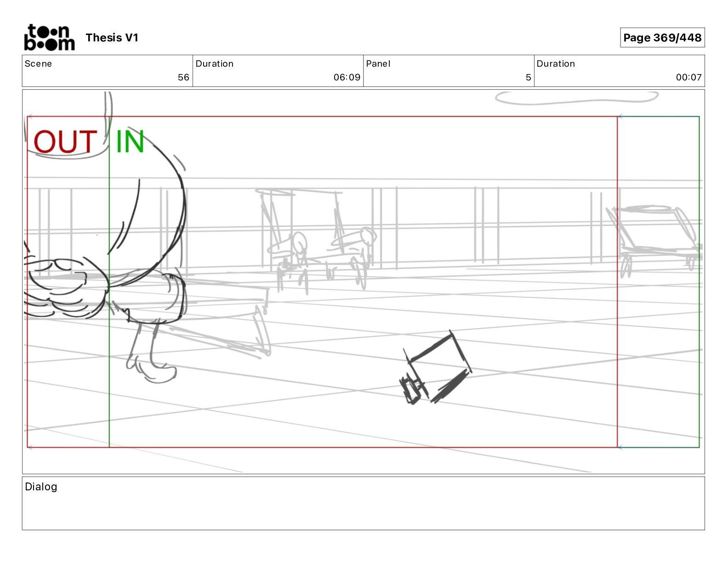Click the red 'OUT' camera label
The width and height of the screenshot is (728, 563).
[65, 142]
